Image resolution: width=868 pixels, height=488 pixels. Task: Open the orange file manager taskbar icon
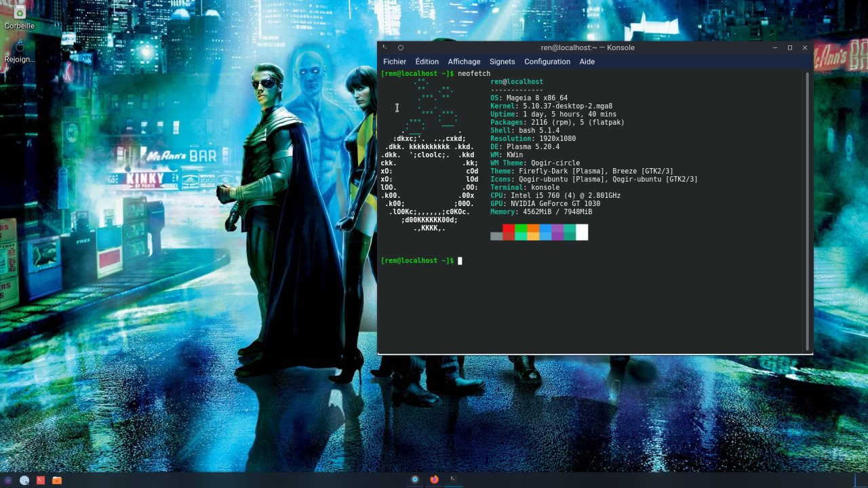(x=57, y=480)
